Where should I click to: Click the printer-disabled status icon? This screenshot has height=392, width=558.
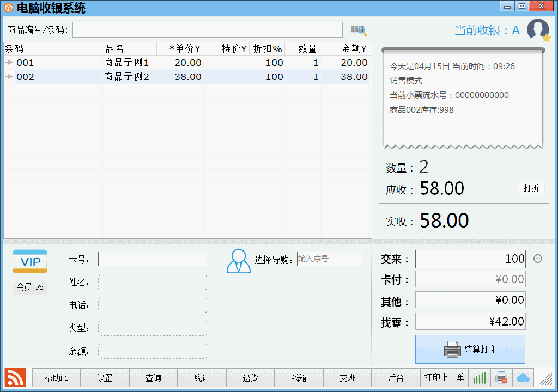click(501, 377)
